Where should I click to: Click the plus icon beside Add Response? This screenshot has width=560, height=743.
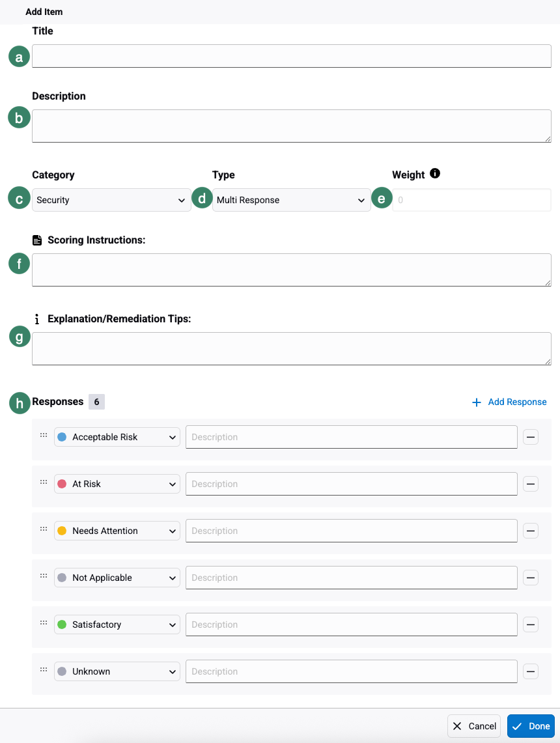[x=475, y=402]
